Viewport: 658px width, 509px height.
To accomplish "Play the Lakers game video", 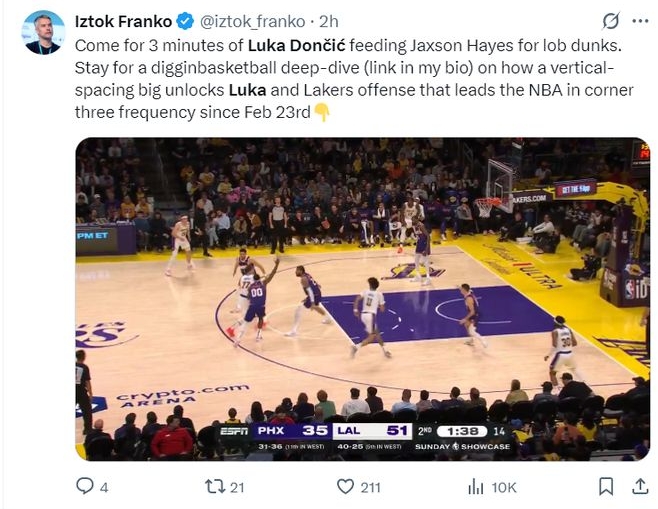I will click(x=362, y=298).
